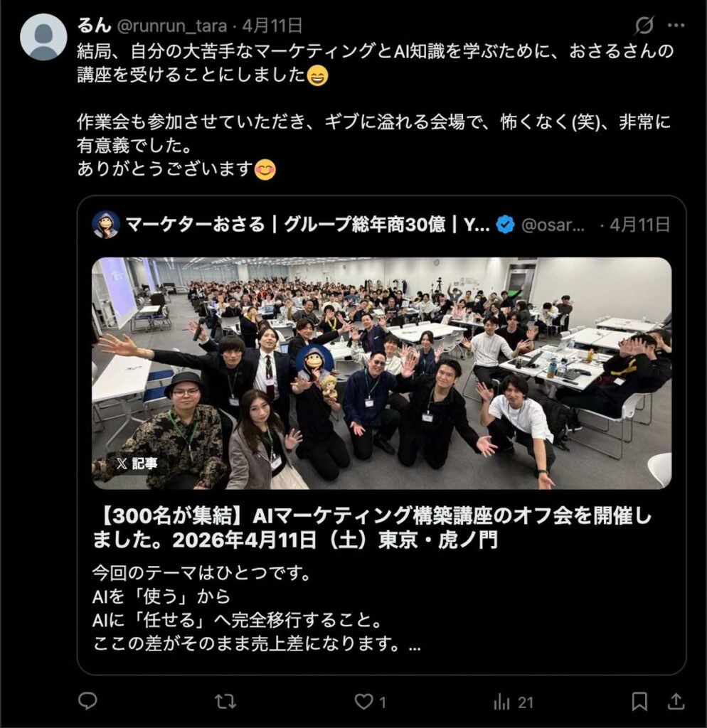Open the post's 4月11日 timestamp

point(272,26)
